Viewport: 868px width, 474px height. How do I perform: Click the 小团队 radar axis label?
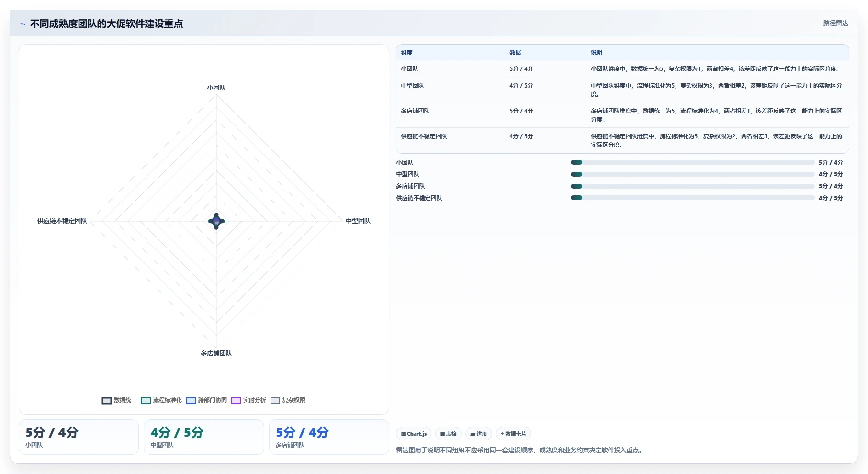tap(216, 88)
